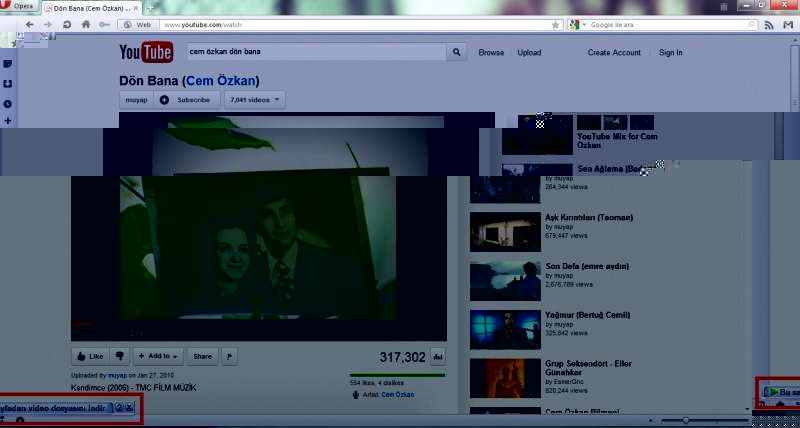Screen dimensions: 800x428
Task: Open uploader muyap link below video
Action: click(117, 375)
